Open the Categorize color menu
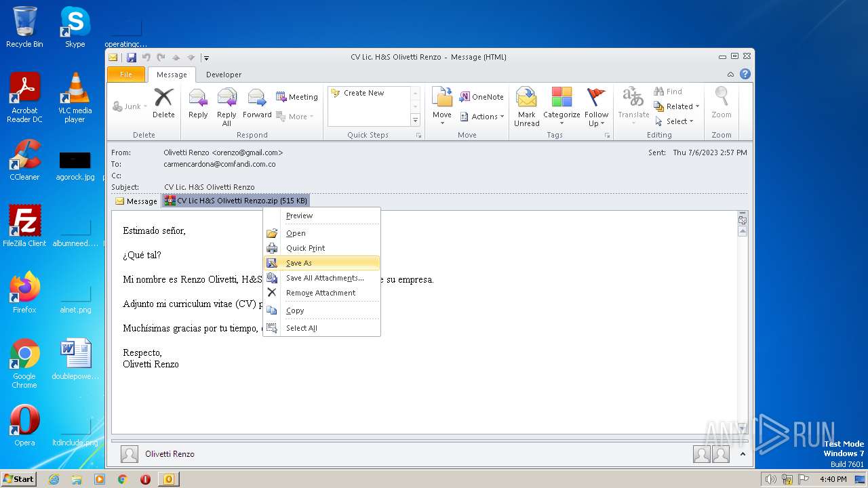 [561, 107]
